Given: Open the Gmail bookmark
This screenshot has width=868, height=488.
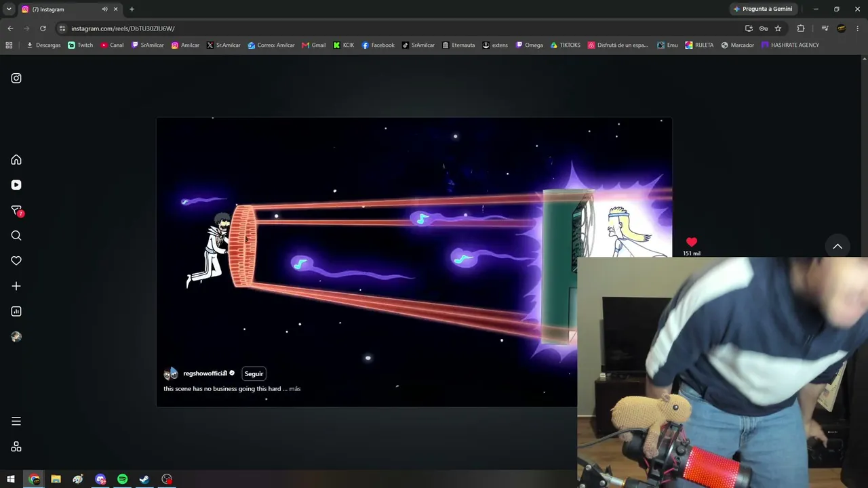Looking at the screenshot, I should pos(314,45).
